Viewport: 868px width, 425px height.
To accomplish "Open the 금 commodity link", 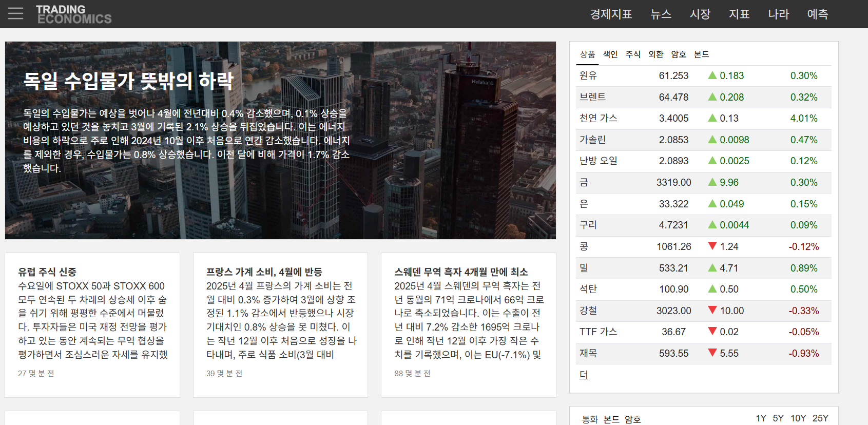I will point(584,182).
